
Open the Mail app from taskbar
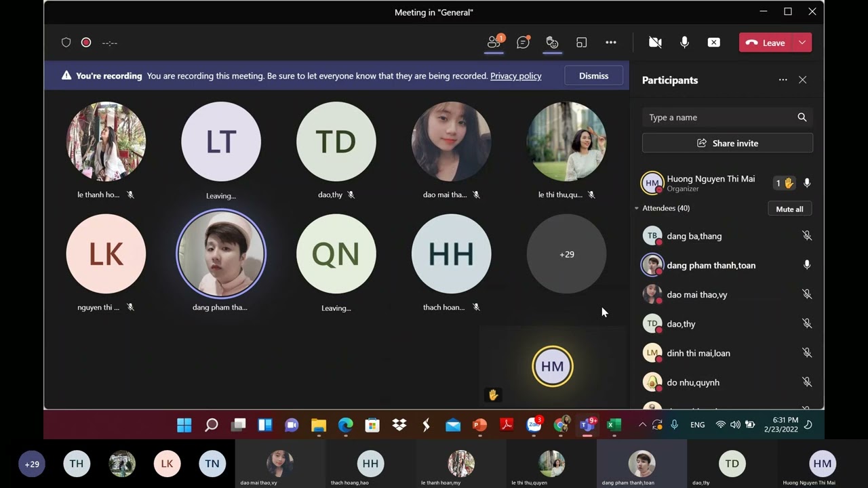click(x=453, y=425)
